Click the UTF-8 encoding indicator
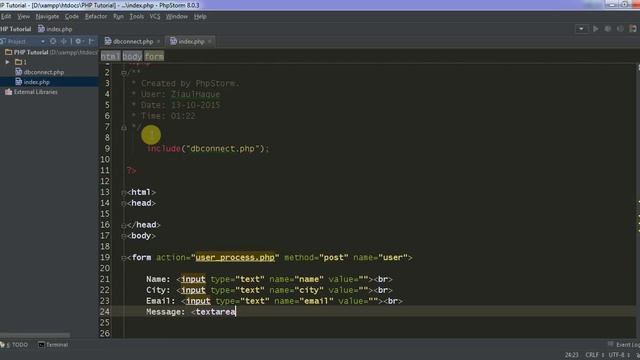This screenshot has width=640, height=360. pyautogui.click(x=619, y=355)
